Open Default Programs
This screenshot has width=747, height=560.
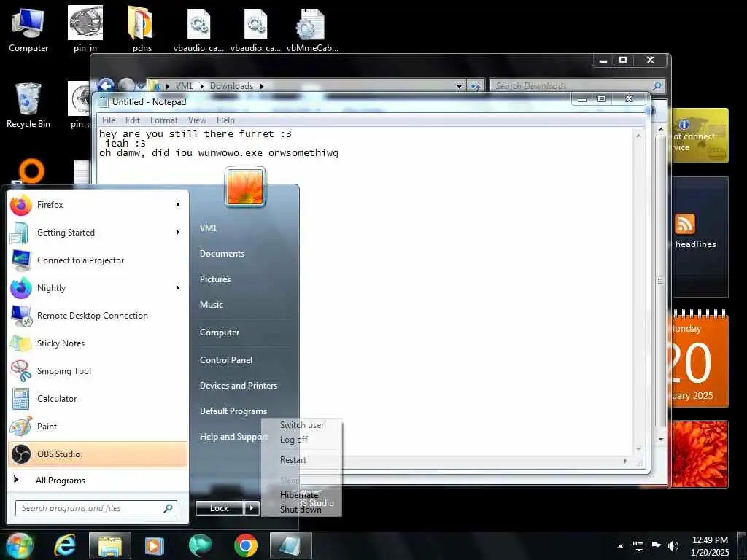point(233,411)
